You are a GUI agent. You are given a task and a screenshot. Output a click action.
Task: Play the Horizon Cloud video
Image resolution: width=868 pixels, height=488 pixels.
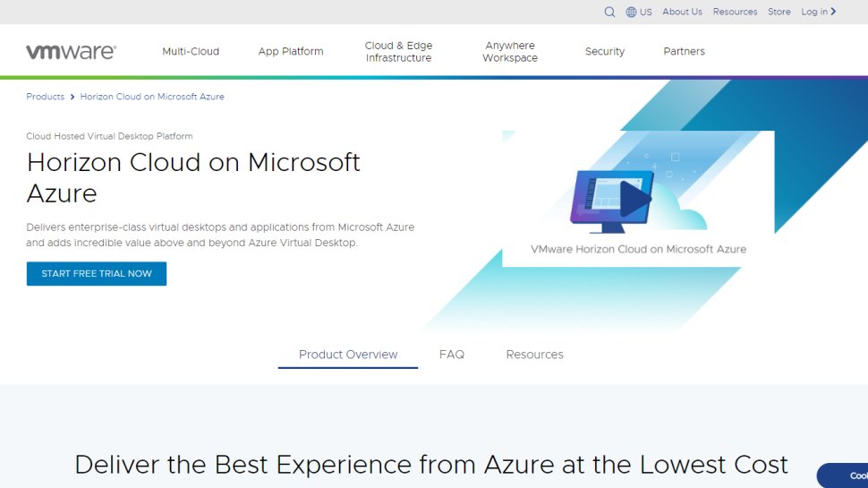pyautogui.click(x=634, y=198)
